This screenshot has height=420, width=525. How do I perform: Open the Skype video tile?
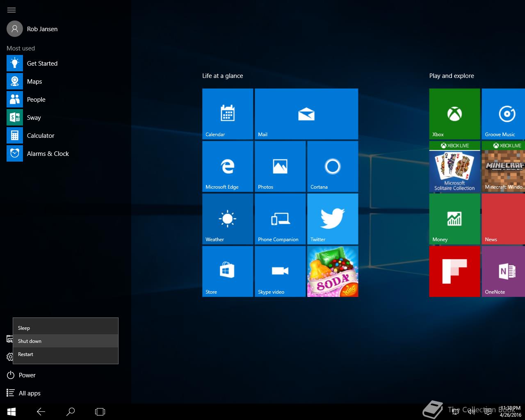pos(280,272)
